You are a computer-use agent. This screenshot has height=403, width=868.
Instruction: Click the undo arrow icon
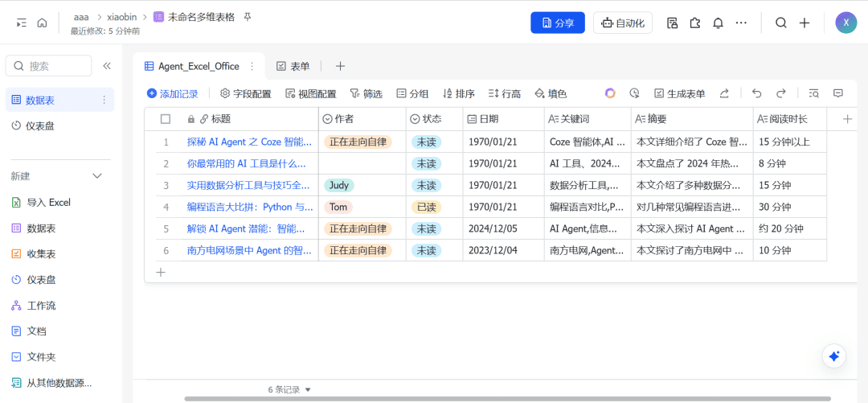point(757,93)
